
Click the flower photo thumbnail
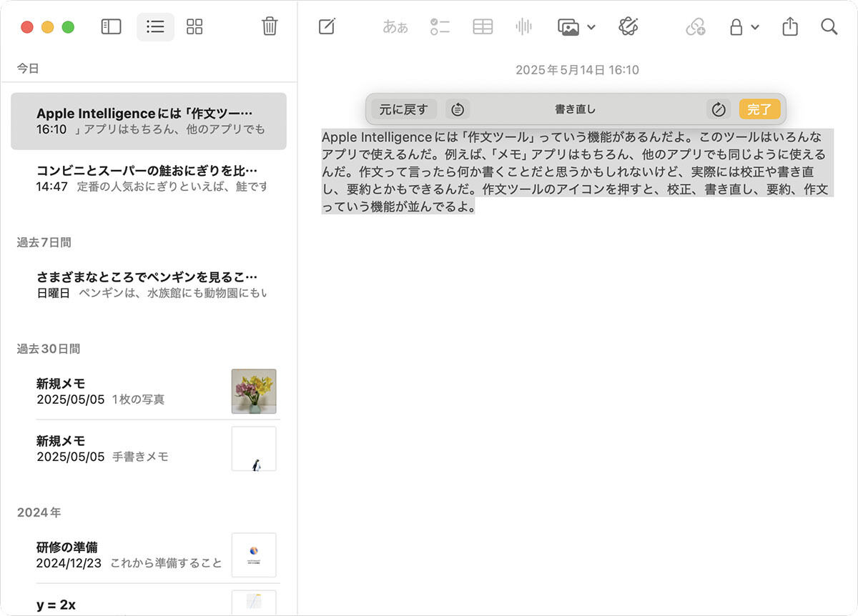(x=254, y=391)
